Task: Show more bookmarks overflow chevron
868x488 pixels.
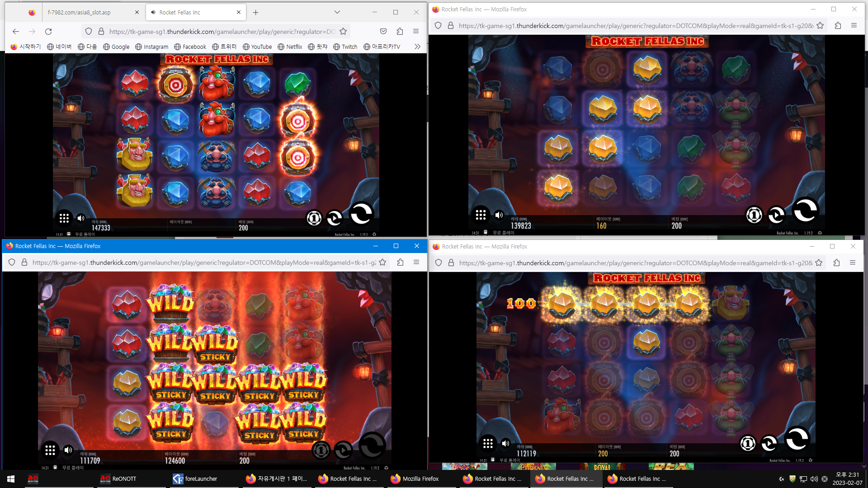Action: [417, 47]
